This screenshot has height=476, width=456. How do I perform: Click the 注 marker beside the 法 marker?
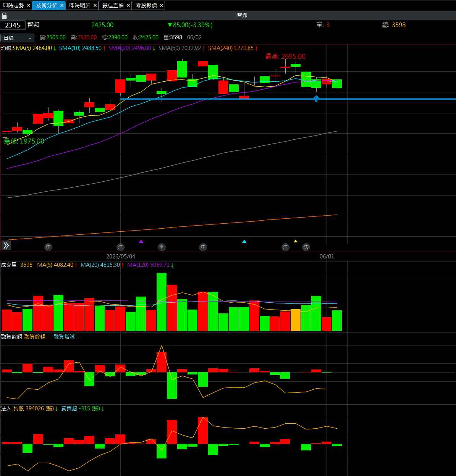[285, 247]
